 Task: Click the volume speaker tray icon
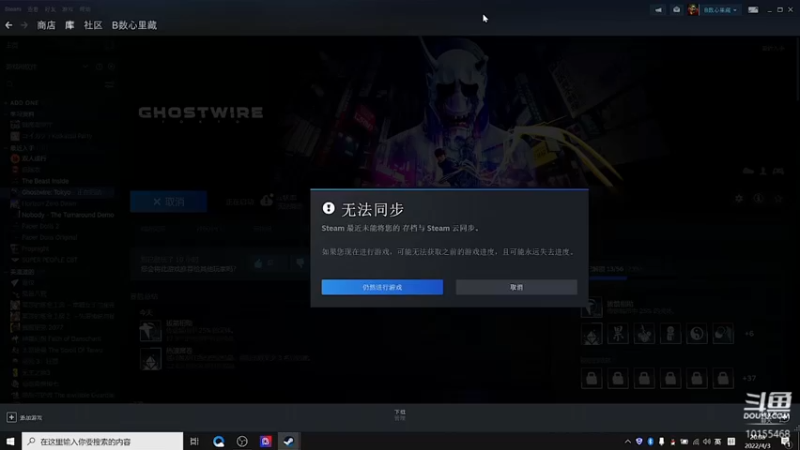click(x=707, y=441)
